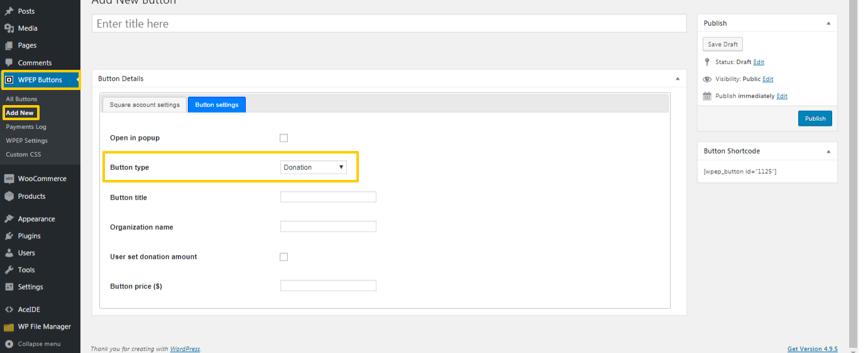Click the Button price ($) input field
Image resolution: width=868 pixels, height=353 pixels.
tap(328, 286)
